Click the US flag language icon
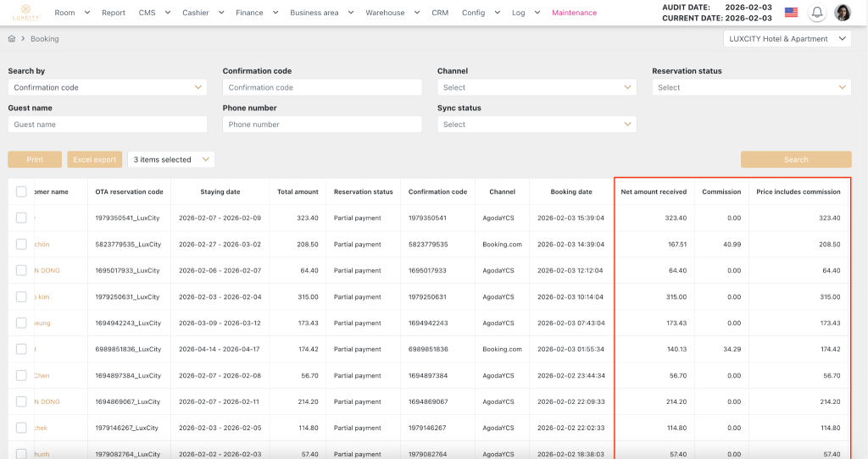Viewport: 868px width, 459px height. (791, 13)
